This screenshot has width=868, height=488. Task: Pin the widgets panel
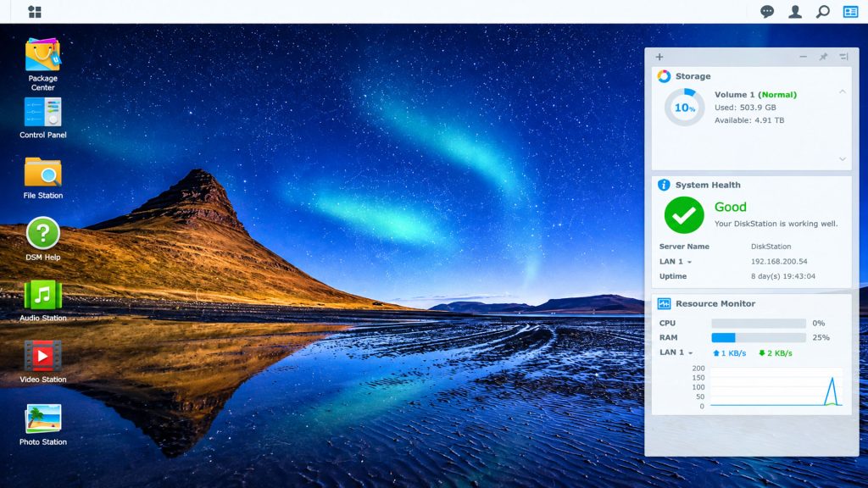(x=824, y=57)
